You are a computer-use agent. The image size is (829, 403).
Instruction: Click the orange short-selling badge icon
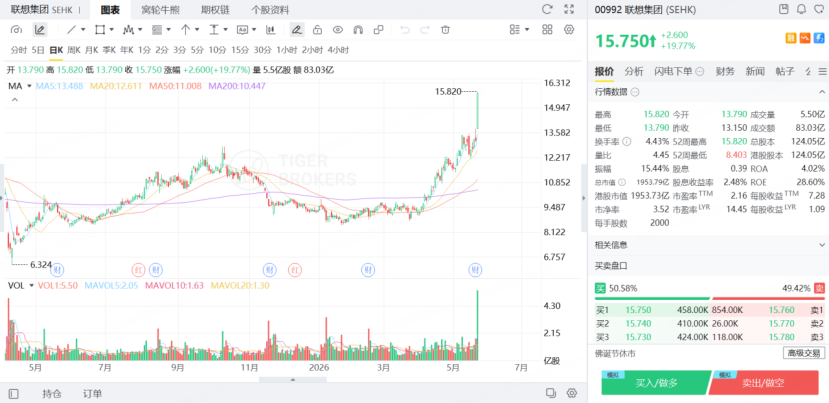click(805, 38)
